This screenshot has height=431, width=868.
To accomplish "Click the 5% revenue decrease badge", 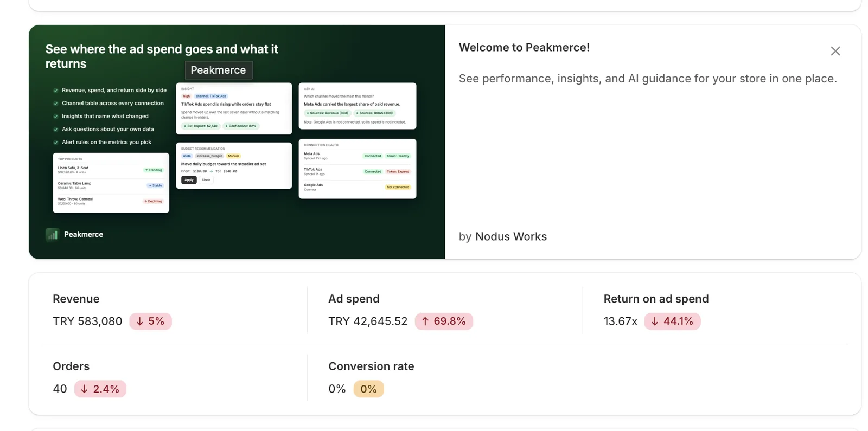I will point(150,321).
